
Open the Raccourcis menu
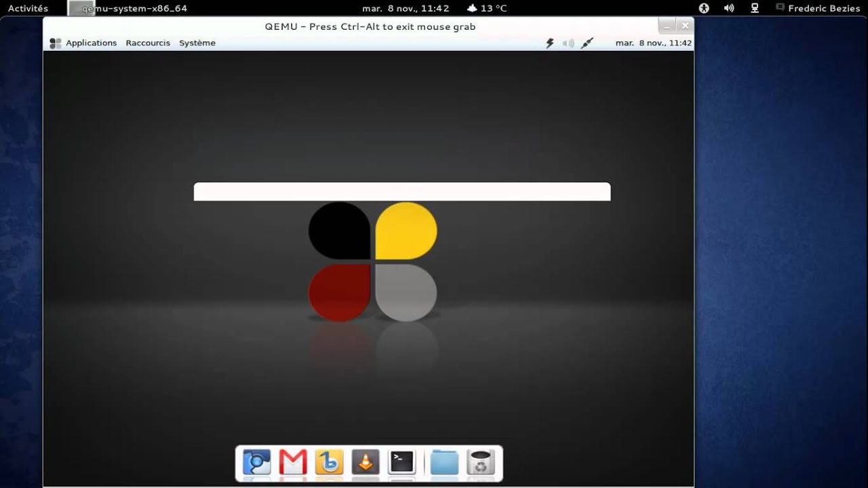[148, 43]
